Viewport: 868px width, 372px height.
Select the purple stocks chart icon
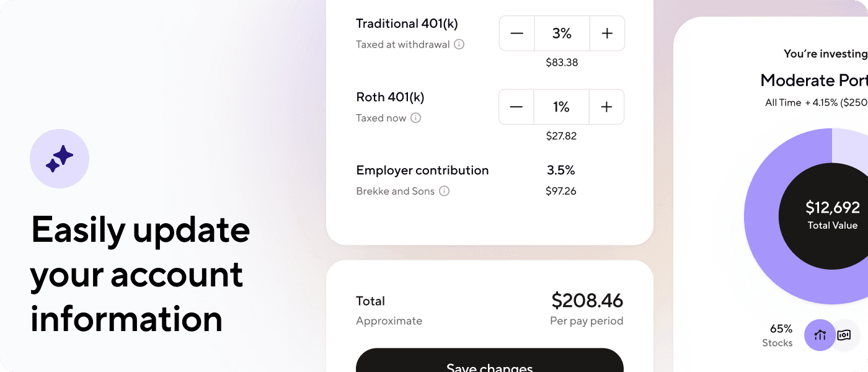[x=820, y=335]
